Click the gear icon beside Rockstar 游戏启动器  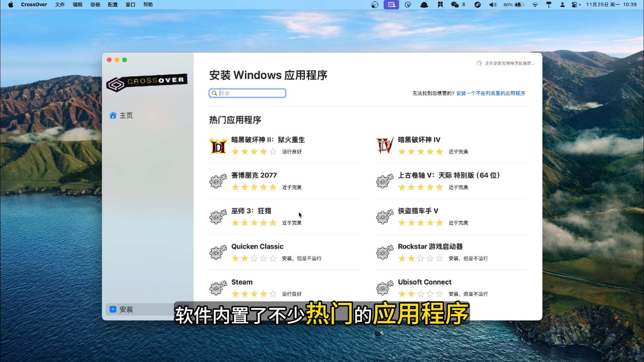click(x=385, y=252)
